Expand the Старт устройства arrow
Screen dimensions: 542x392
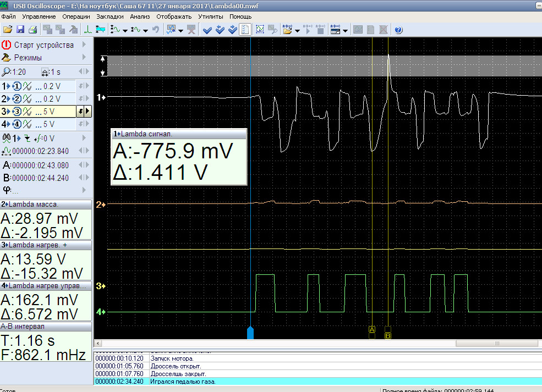coord(84,45)
